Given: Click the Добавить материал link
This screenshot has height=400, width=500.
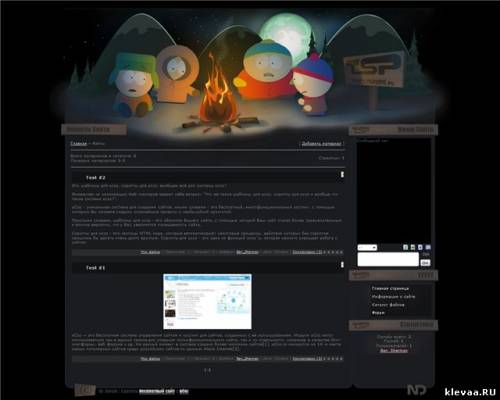Looking at the screenshot, I should pos(321,144).
